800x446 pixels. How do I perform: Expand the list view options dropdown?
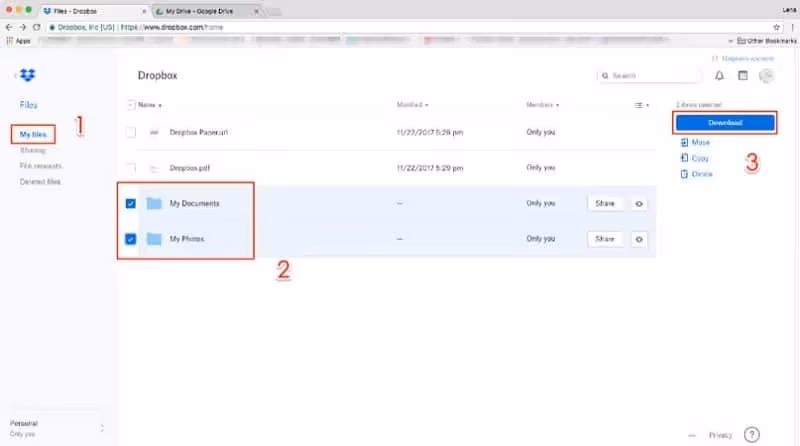tap(641, 104)
